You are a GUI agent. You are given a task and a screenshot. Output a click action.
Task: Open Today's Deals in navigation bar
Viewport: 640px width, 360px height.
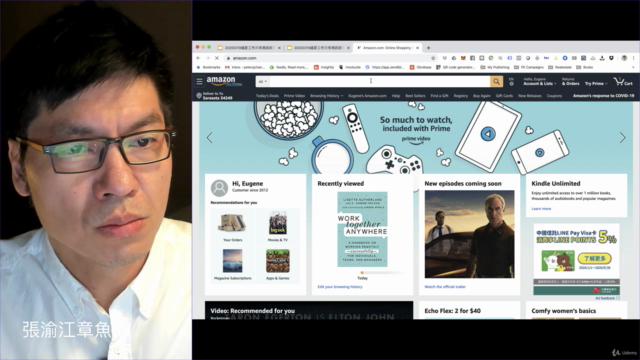(x=267, y=96)
